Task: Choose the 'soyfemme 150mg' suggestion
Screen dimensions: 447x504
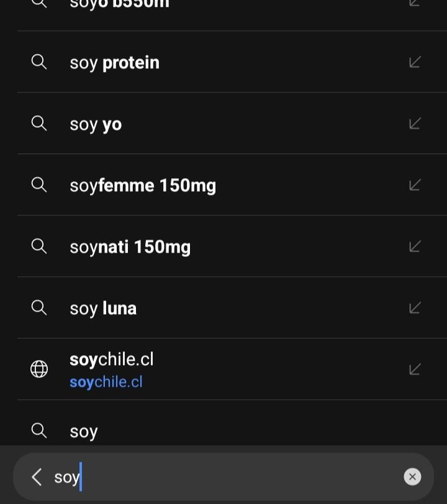Action: pos(143,186)
